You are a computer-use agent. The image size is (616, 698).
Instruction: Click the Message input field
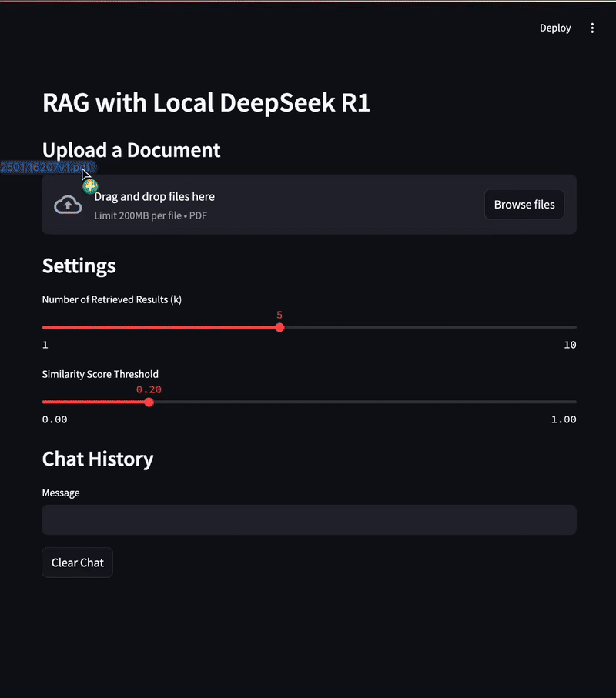pyautogui.click(x=309, y=519)
